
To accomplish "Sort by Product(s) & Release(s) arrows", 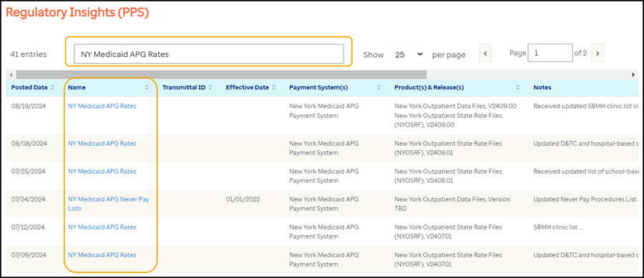I will (x=518, y=87).
